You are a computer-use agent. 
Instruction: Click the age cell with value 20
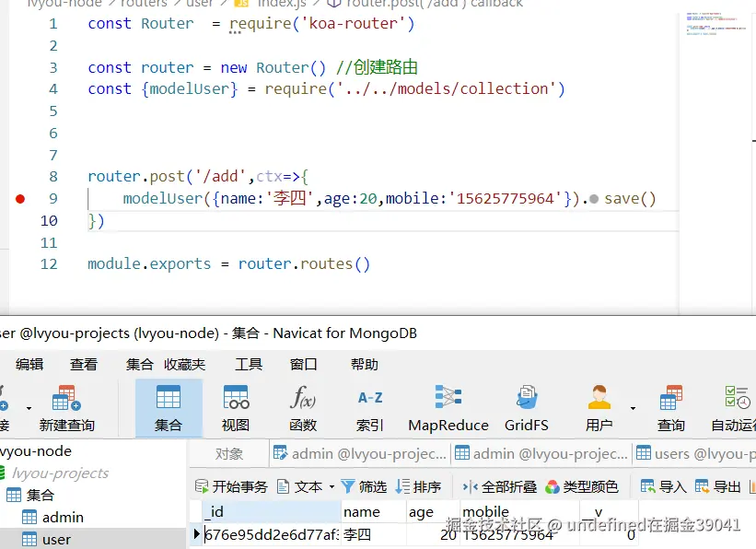433,534
